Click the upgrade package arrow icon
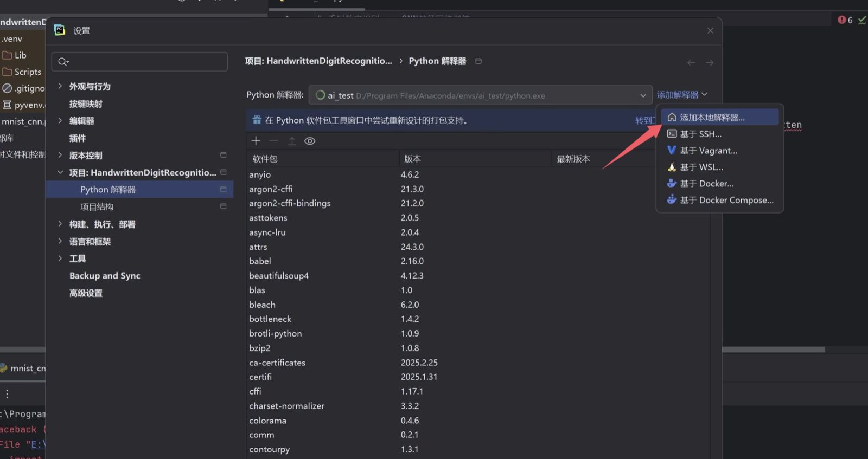Image resolution: width=868 pixels, height=459 pixels. coord(292,141)
